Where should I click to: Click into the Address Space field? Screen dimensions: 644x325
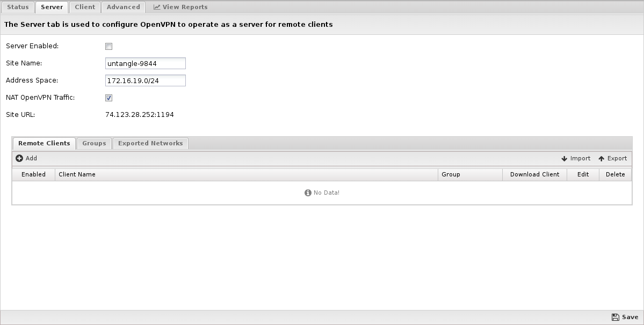146,80
